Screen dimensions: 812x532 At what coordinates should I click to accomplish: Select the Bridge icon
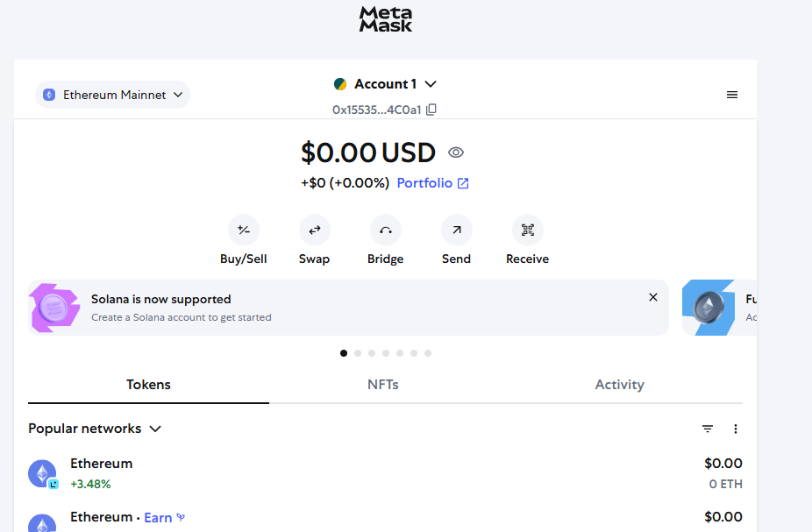[x=385, y=230]
